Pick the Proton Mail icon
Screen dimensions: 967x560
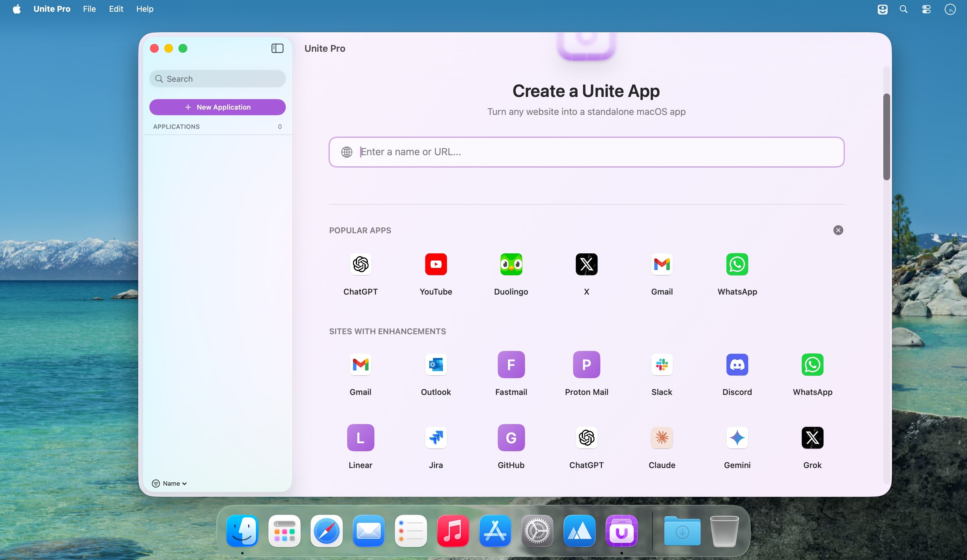[x=586, y=364]
